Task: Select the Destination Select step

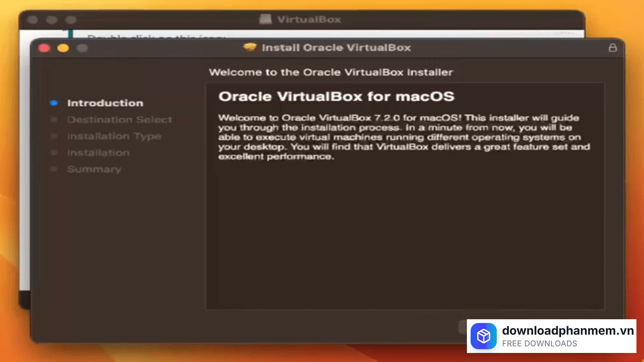Action: [x=119, y=120]
